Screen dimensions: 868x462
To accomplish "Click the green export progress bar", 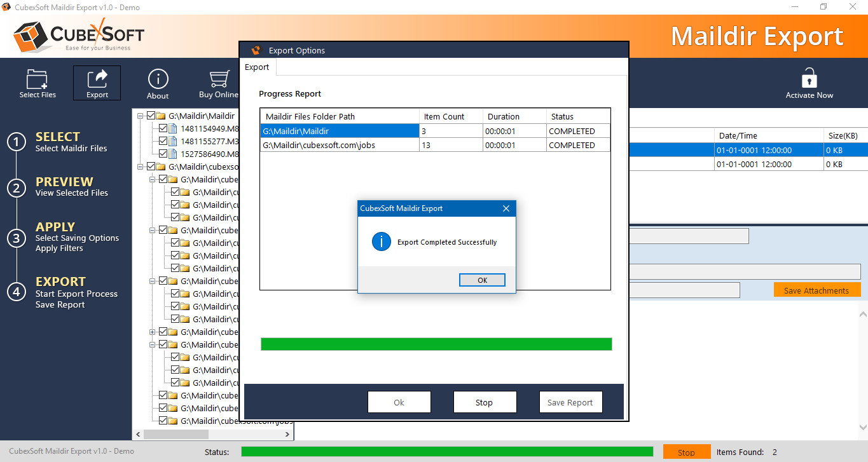I will (436, 344).
